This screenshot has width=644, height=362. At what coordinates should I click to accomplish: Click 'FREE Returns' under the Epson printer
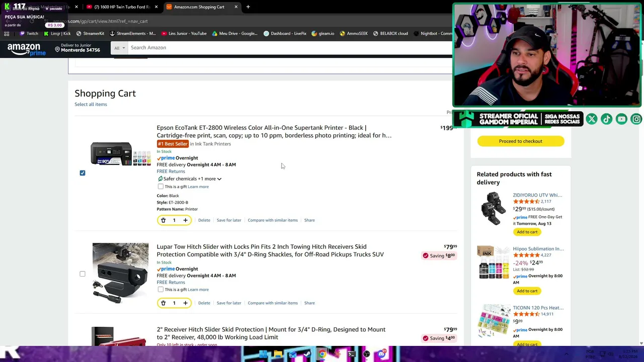[171, 171]
